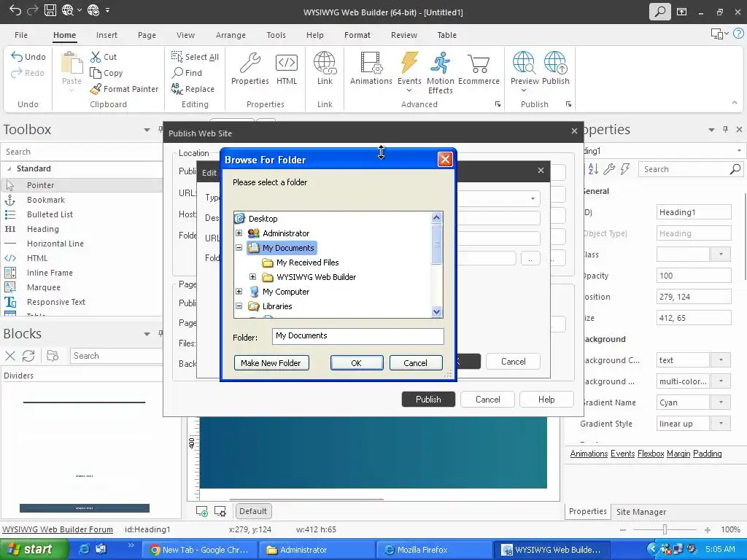Viewport: 747px width, 560px height.
Task: Collapse the Standard toolbox section
Action: [9, 168]
